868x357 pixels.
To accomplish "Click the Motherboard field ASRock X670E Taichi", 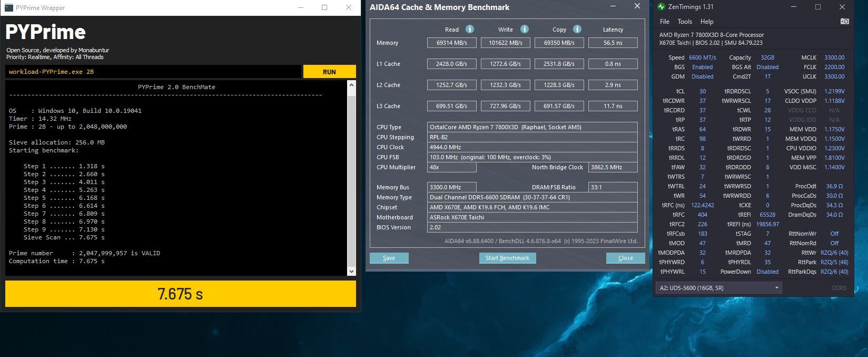I will pos(532,217).
